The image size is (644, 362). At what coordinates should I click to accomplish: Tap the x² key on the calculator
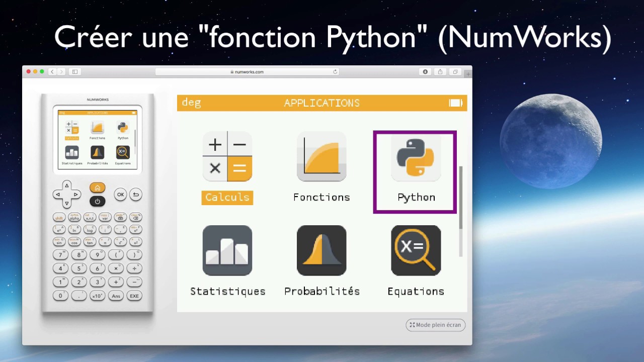135,242
